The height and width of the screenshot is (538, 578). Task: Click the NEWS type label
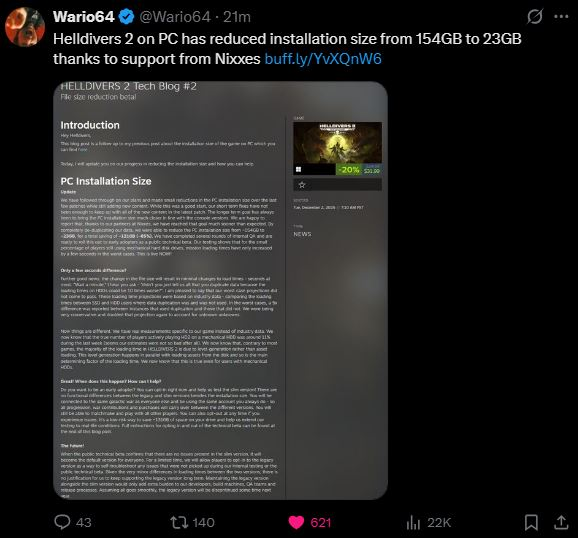[x=302, y=234]
